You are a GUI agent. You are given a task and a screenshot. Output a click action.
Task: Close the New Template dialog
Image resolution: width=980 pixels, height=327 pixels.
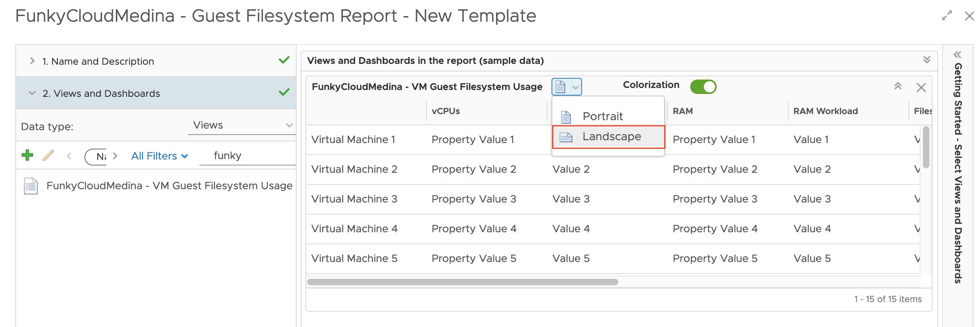tap(970, 16)
